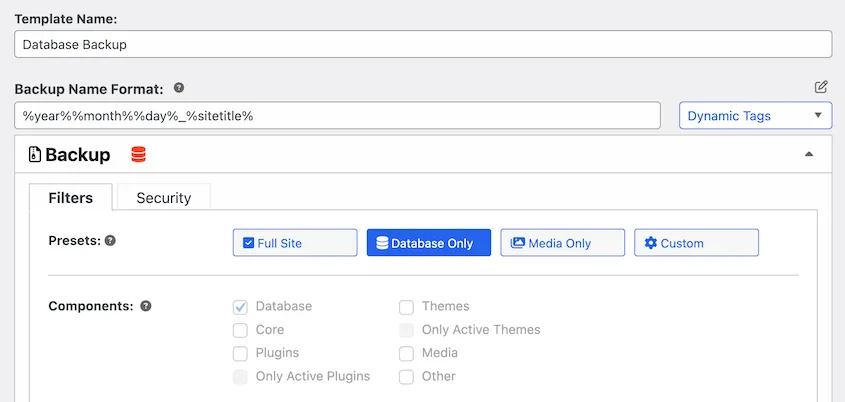Click the red database icon beside Backup
This screenshot has height=402, width=845.
click(138, 155)
